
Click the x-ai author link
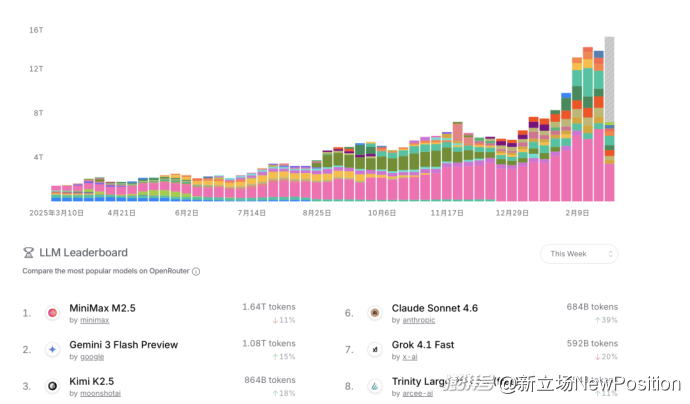click(410, 357)
